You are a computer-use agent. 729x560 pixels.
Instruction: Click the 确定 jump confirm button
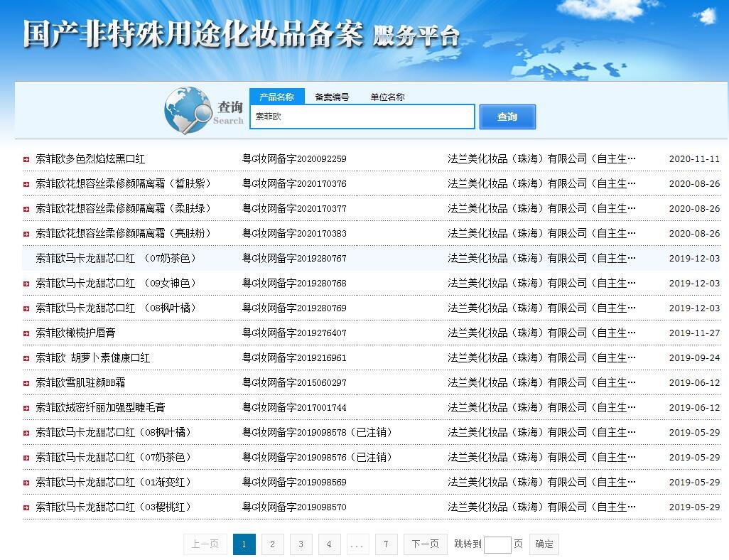[x=544, y=544]
